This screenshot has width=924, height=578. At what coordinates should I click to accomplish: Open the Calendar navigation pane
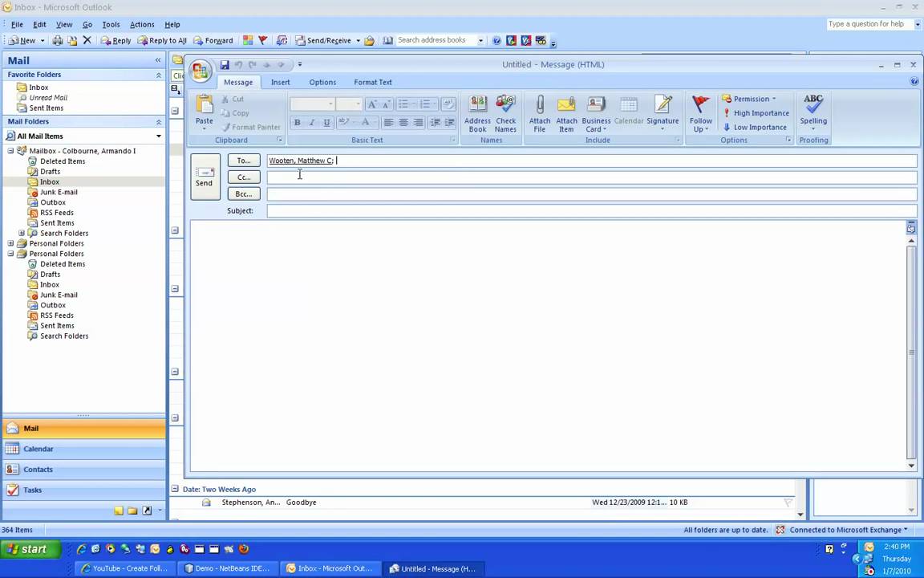point(83,449)
